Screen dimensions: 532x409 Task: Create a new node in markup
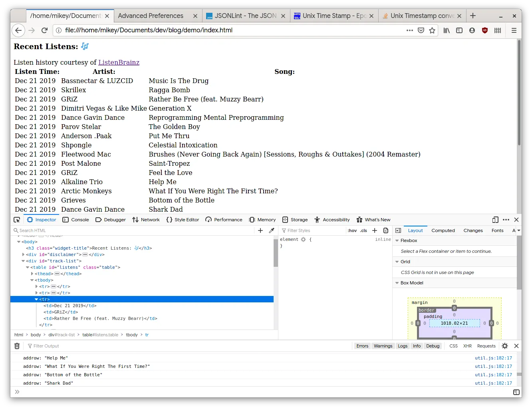pyautogui.click(x=260, y=230)
